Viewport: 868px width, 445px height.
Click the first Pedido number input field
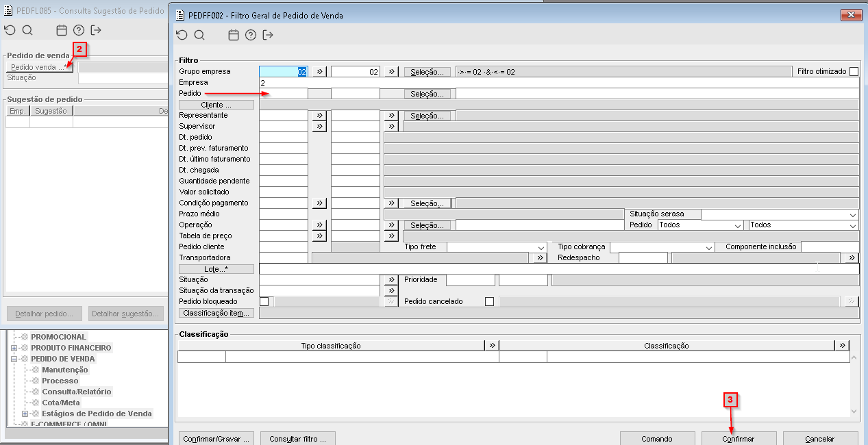(284, 93)
